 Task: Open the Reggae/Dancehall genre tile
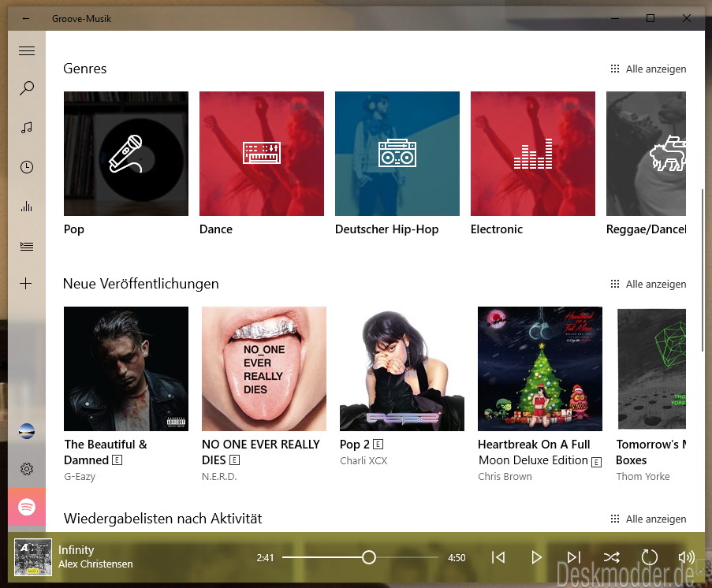pyautogui.click(x=646, y=154)
